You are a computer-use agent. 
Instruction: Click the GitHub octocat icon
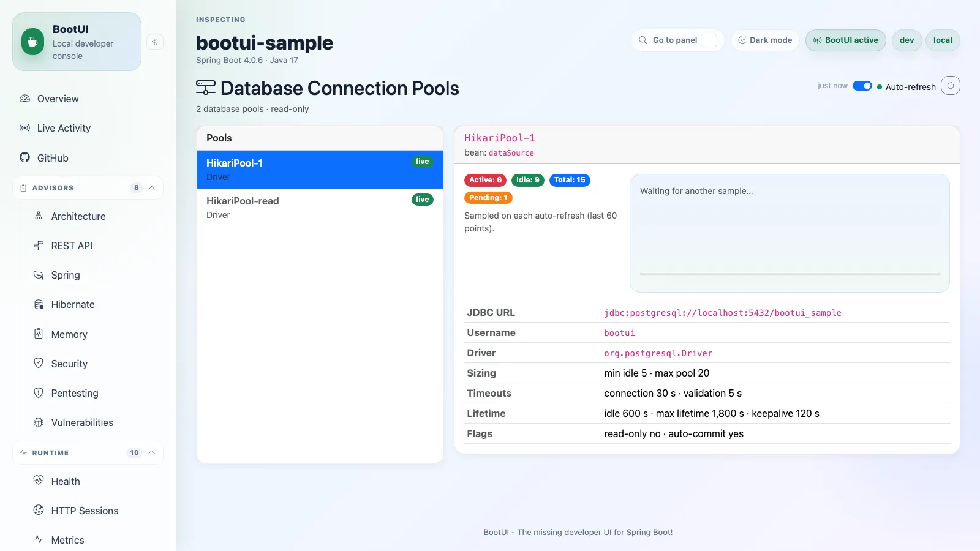[x=24, y=157]
